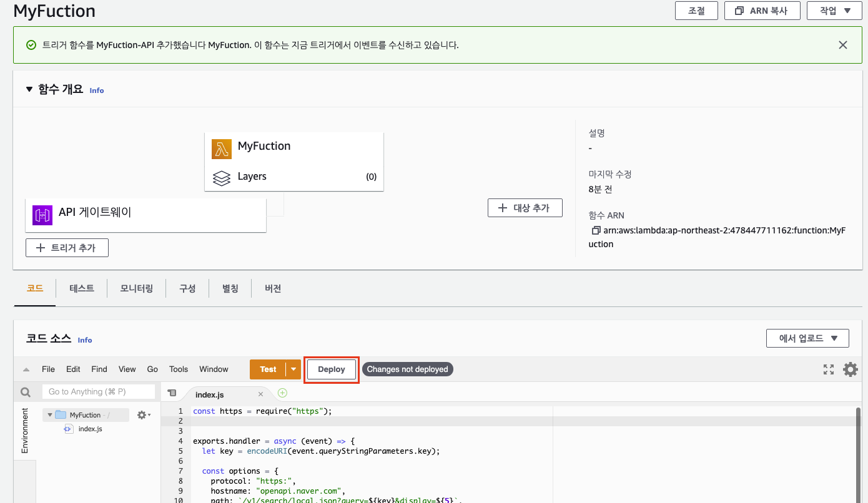Click the function ARN text
The image size is (868, 503).
pos(717,237)
